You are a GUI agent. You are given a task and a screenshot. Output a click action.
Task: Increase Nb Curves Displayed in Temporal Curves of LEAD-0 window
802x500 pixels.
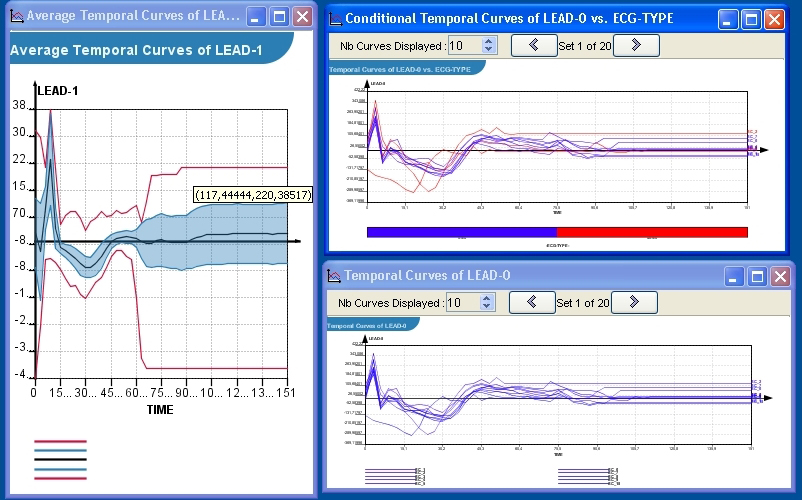click(487, 299)
